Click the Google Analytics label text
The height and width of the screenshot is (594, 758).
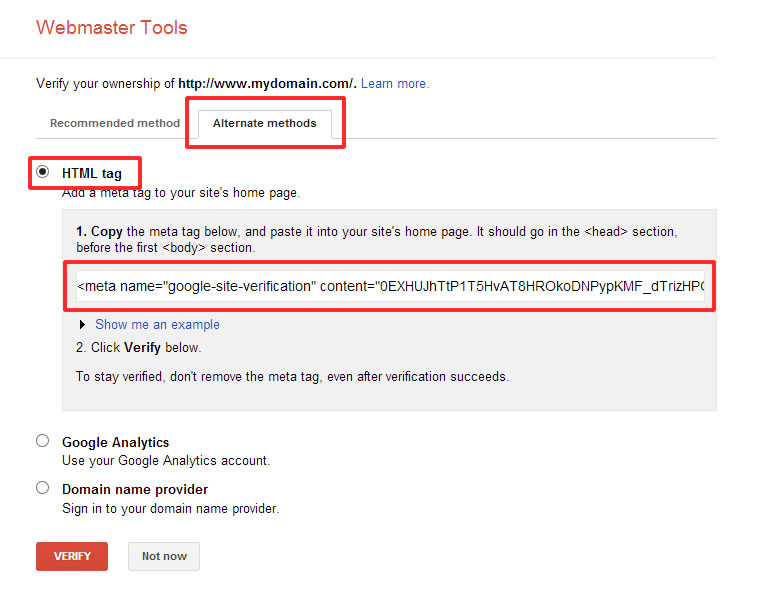click(x=115, y=442)
